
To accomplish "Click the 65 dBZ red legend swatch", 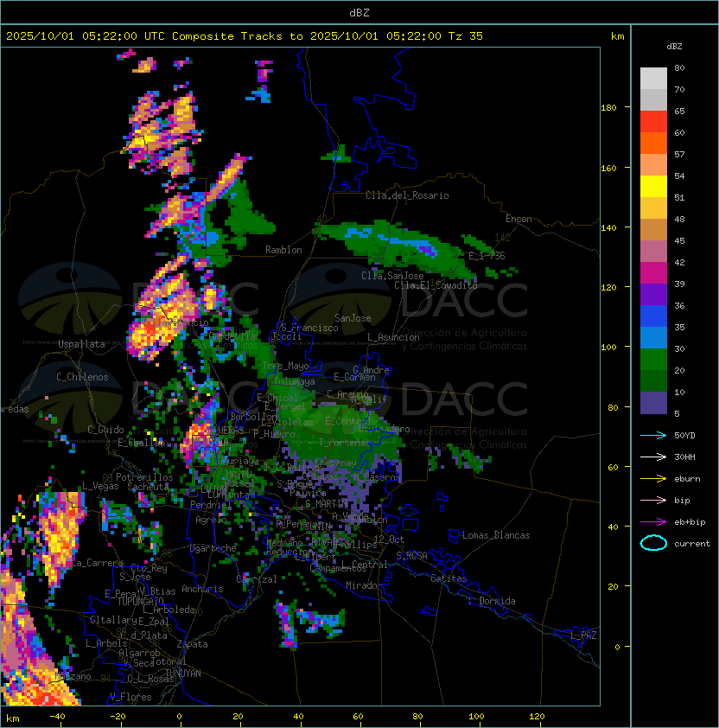I will coord(653,122).
